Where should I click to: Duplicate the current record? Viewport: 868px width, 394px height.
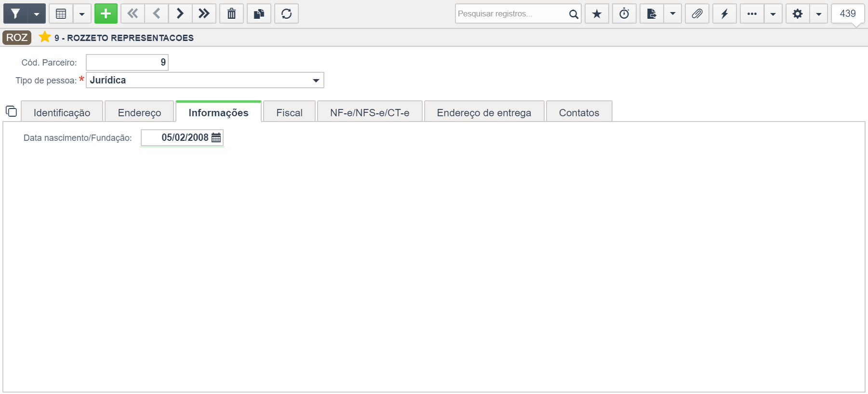coord(259,14)
